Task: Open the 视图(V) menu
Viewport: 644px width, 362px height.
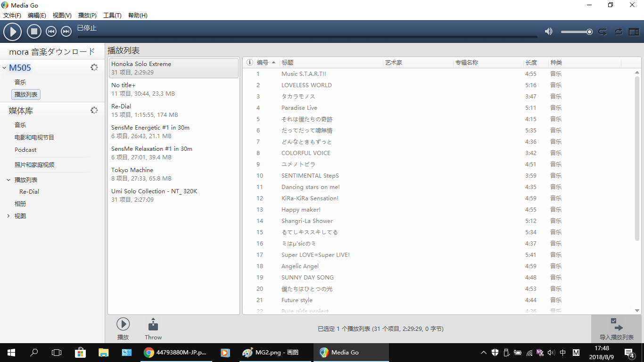Action: coord(62,15)
